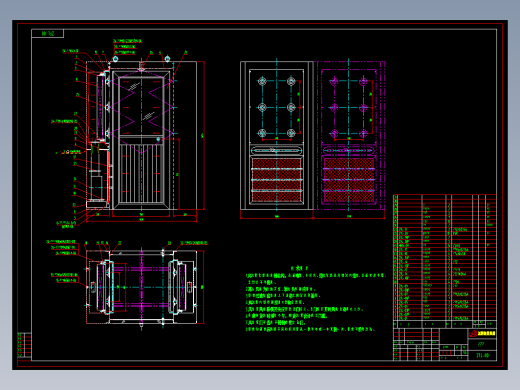Click the yellow company name in title block
This screenshot has width=520, height=390.
(x=486, y=333)
